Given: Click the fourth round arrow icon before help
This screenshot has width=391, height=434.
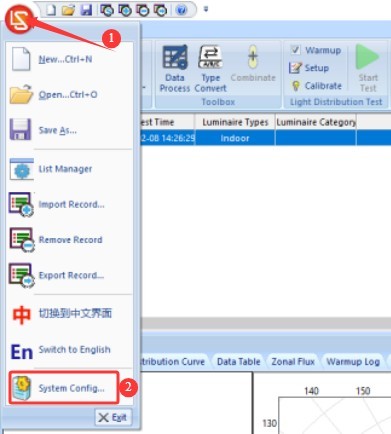Looking at the screenshot, I should (161, 10).
